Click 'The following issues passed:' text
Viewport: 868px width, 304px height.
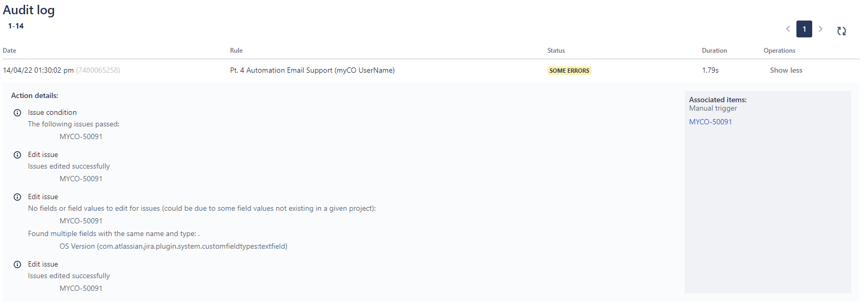(x=74, y=124)
